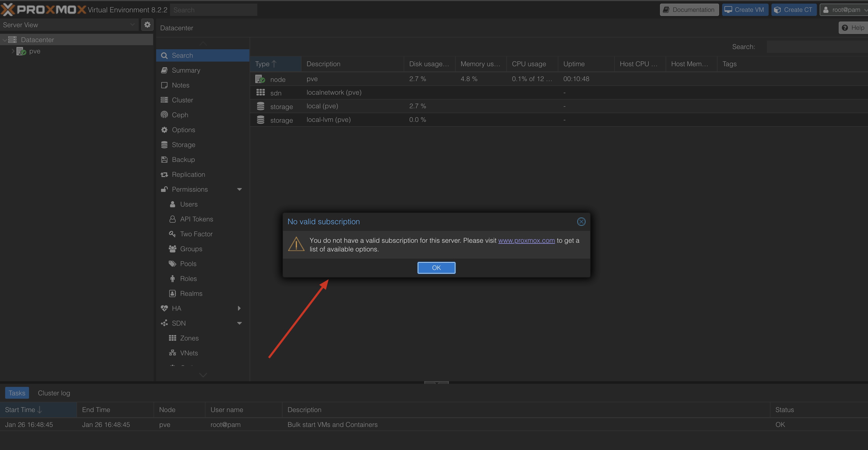This screenshot has height=450, width=868.
Task: Focus the resource Search field above the table
Action: 817,46
